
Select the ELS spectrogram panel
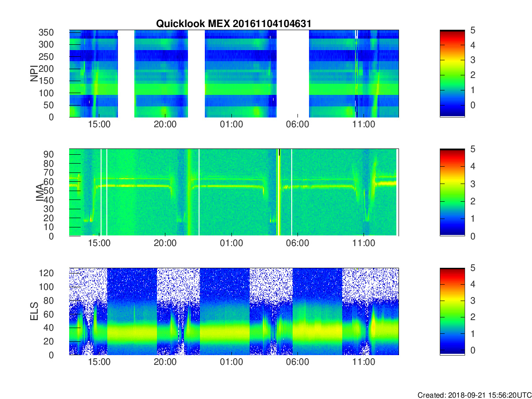234,311
